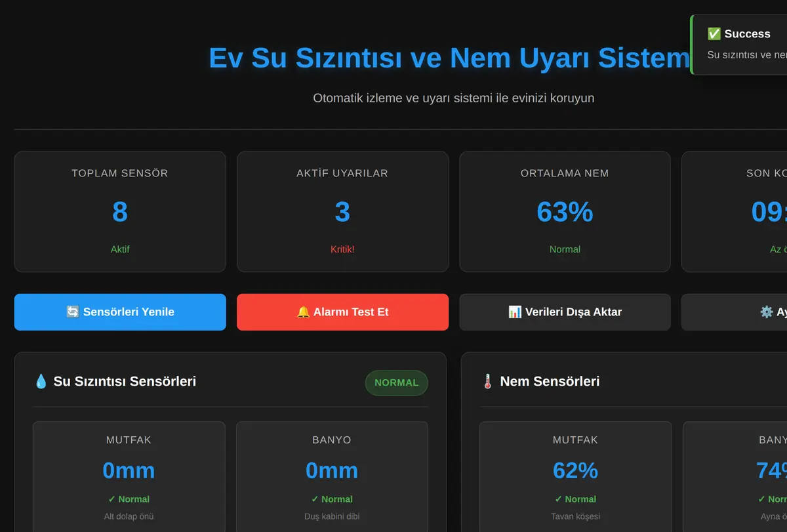Select the Ortalama Nem 63% card
This screenshot has width=787, height=532.
coord(565,212)
